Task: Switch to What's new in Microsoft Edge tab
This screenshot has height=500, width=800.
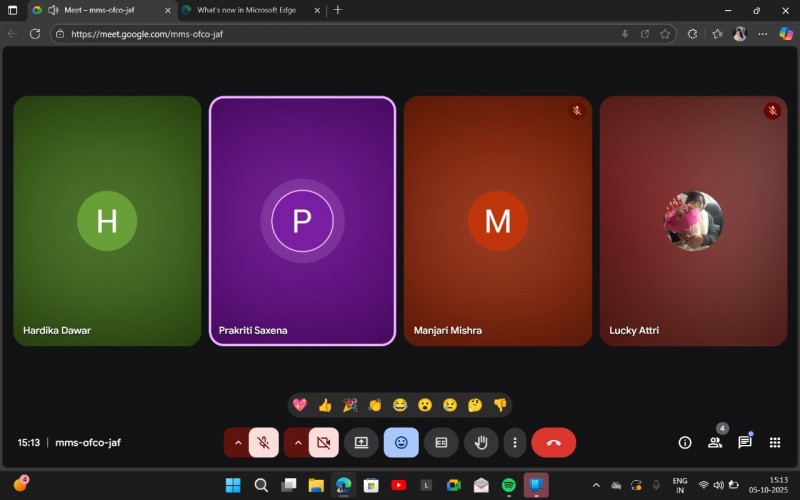Action: click(250, 10)
